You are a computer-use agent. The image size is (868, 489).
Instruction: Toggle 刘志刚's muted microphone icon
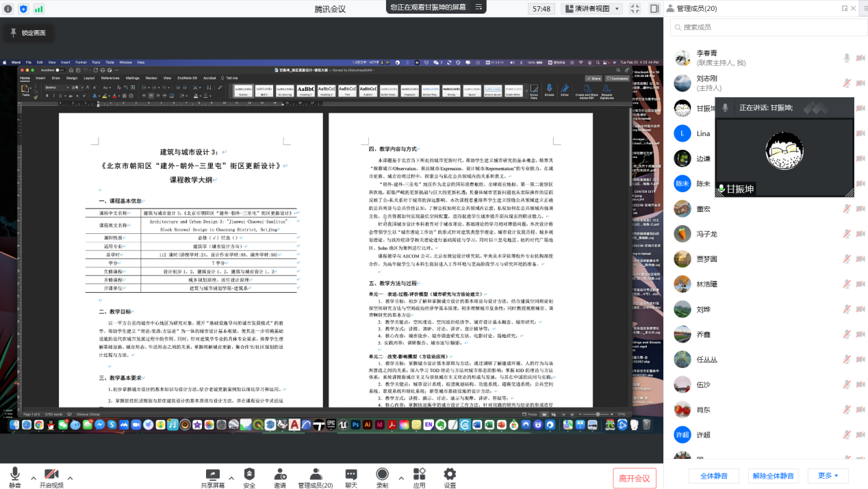847,83
